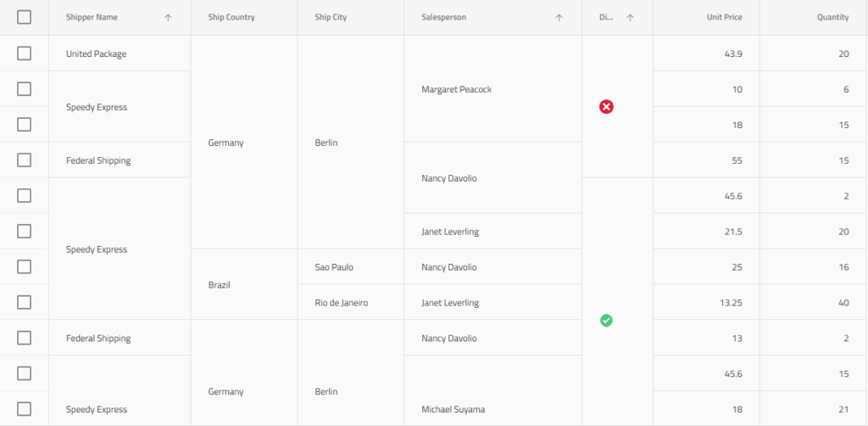Screen dimensions: 868x426
Task: Check the United Package row checkbox
Action: (x=24, y=53)
